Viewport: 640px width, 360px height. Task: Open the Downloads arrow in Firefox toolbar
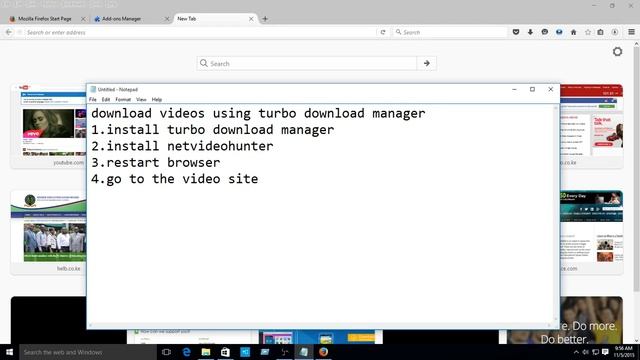[x=530, y=32]
